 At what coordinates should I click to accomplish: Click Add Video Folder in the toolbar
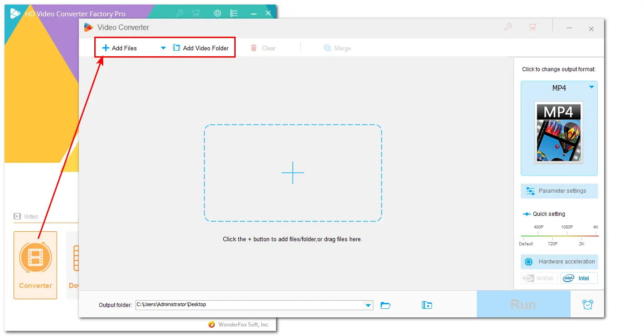(x=201, y=48)
